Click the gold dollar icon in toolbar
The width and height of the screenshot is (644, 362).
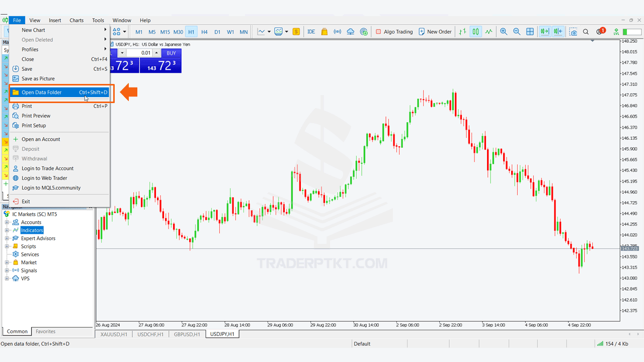pos(296,32)
